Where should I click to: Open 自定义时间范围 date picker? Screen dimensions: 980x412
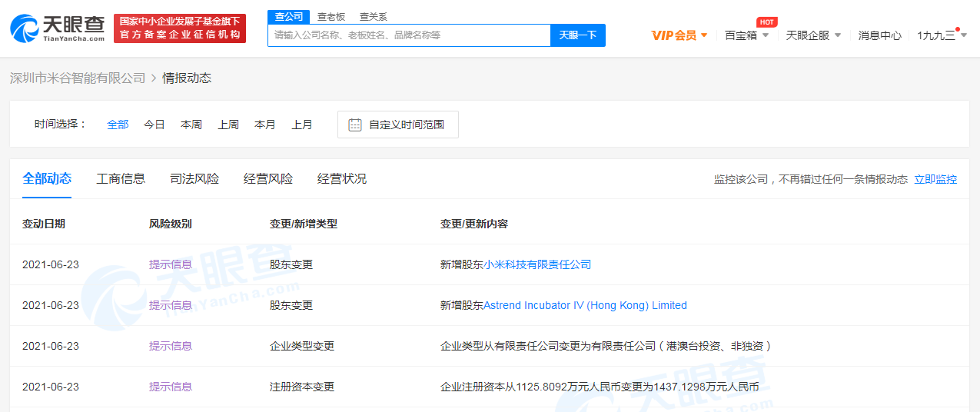click(398, 125)
